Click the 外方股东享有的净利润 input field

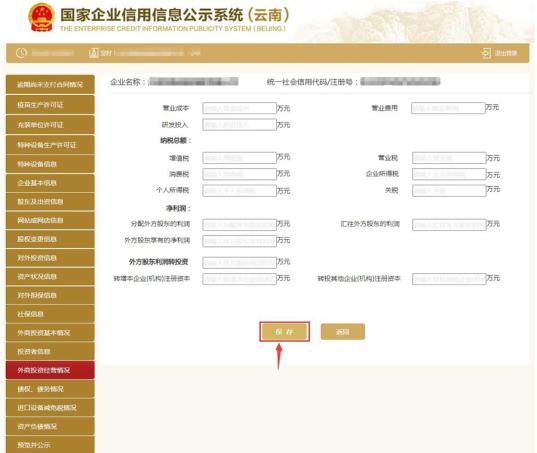(239, 241)
